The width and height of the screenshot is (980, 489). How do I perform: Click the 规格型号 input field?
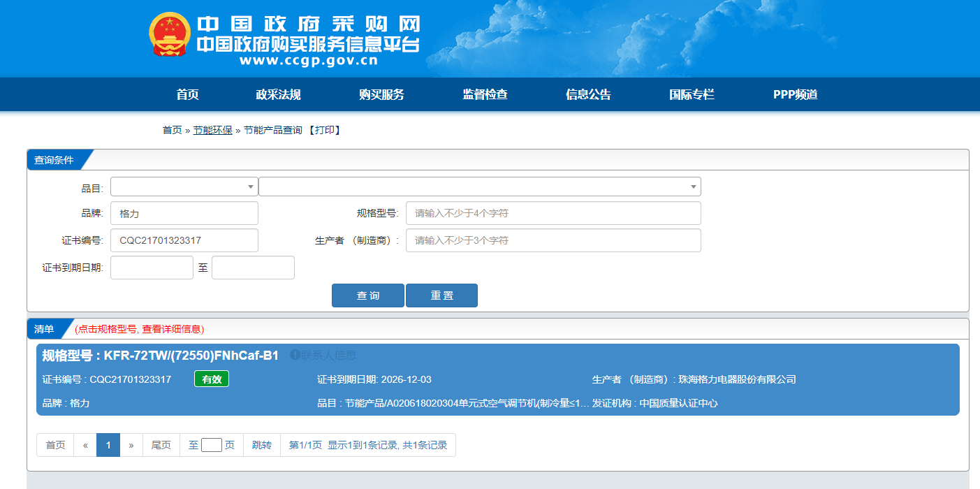click(553, 213)
